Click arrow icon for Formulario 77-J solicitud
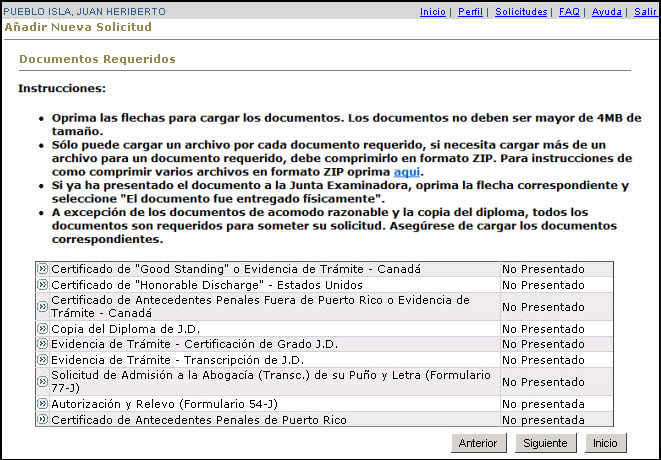 (42, 375)
